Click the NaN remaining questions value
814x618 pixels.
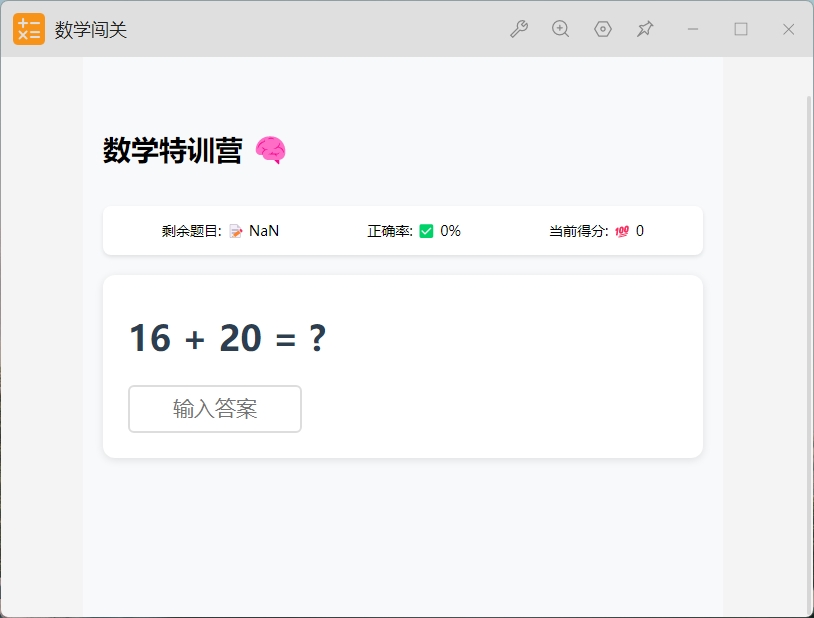point(264,231)
